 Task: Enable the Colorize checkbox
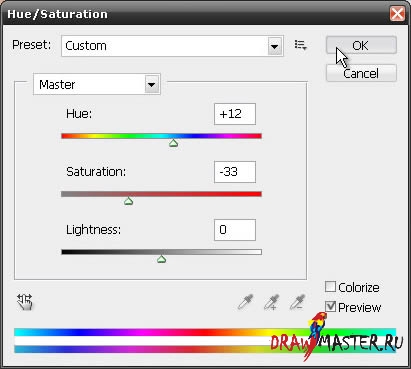point(330,287)
